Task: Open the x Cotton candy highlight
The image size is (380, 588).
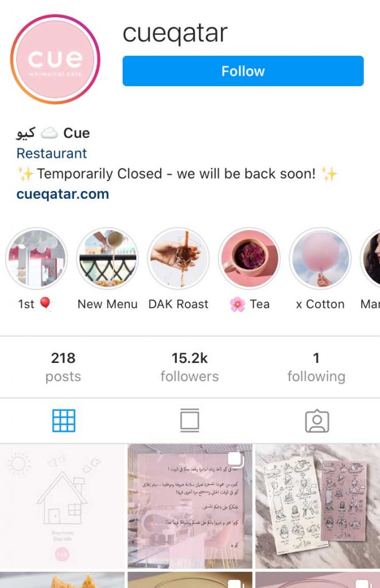Action: point(320,259)
